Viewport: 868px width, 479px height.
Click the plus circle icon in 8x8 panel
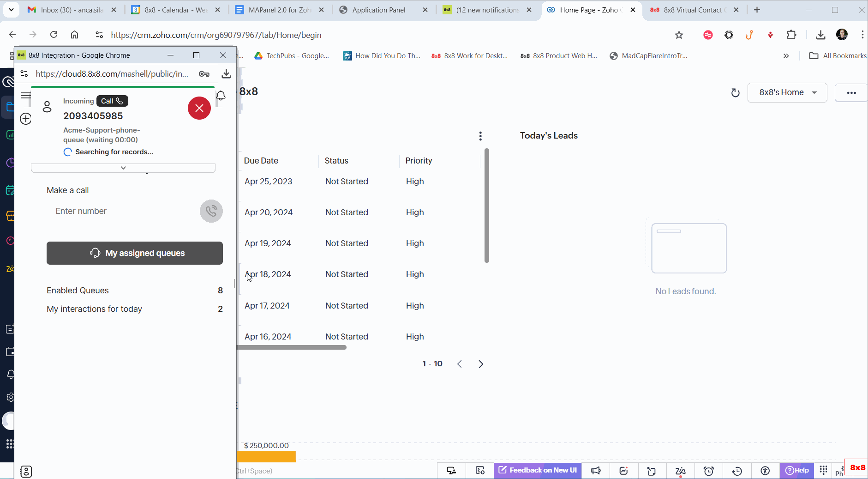click(26, 119)
